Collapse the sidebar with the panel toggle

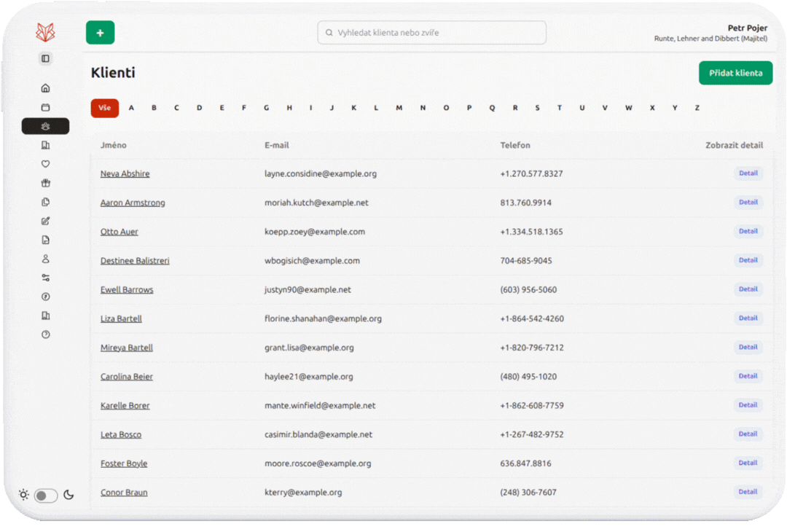[45, 58]
